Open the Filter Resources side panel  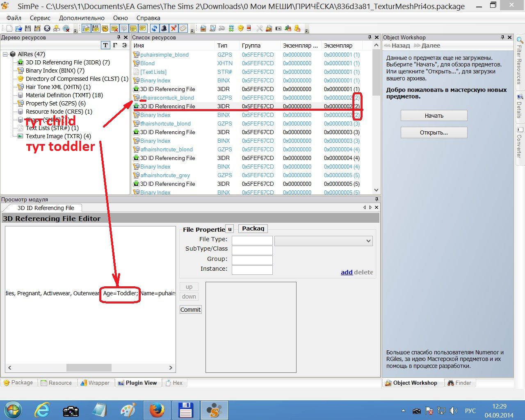point(519,62)
